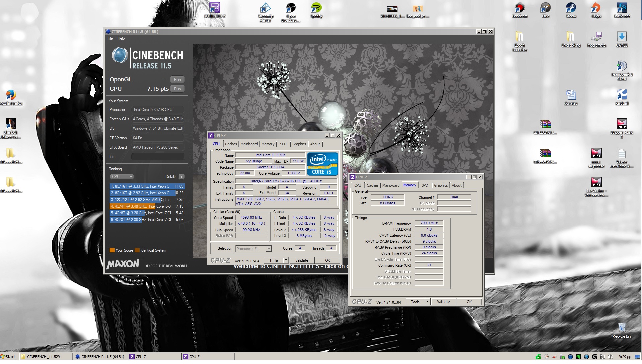Switch to CINEBENCH_11.529 taskbar item
Image resolution: width=642 pixels, height=364 pixels.
[x=46, y=357]
